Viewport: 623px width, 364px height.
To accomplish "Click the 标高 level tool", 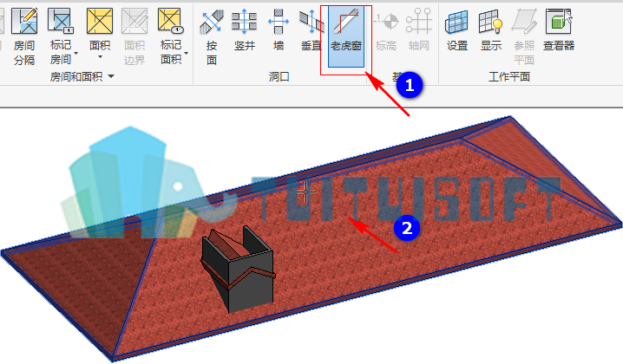I will click(386, 31).
